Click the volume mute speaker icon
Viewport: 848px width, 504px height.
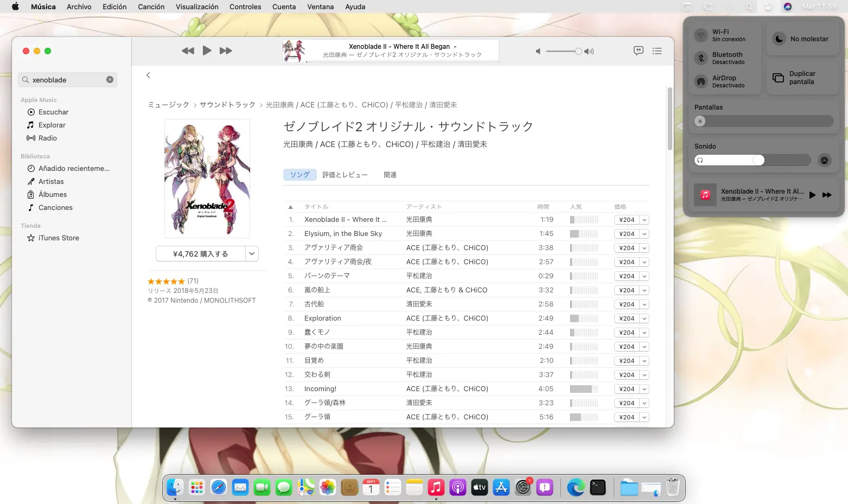[x=538, y=52]
